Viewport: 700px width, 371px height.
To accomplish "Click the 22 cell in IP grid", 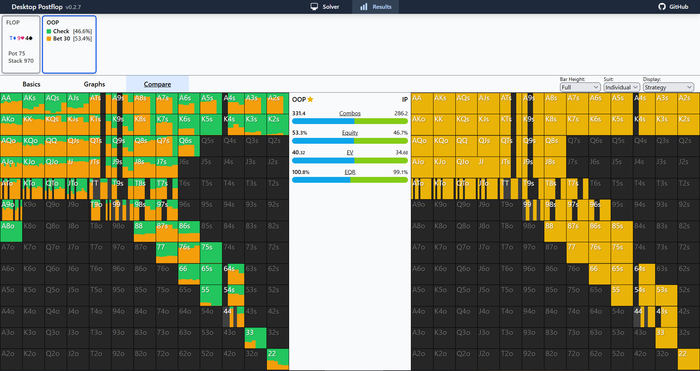I will 688,360.
